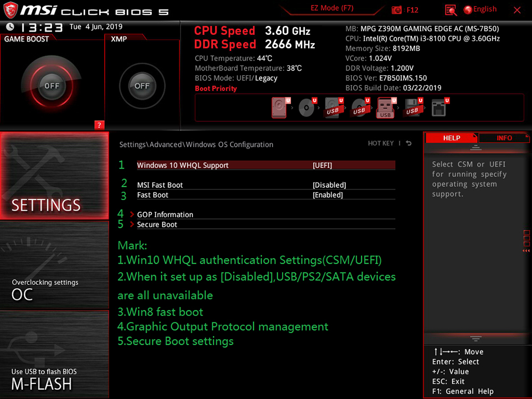The width and height of the screenshot is (532, 399).
Task: Click the clock icon beside the time
Action: pyautogui.click(x=10, y=27)
